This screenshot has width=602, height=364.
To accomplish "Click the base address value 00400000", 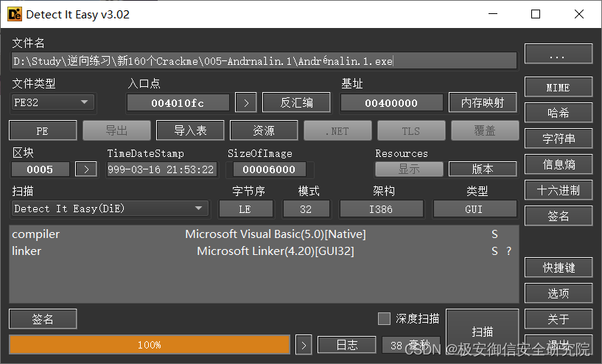I will coord(391,102).
